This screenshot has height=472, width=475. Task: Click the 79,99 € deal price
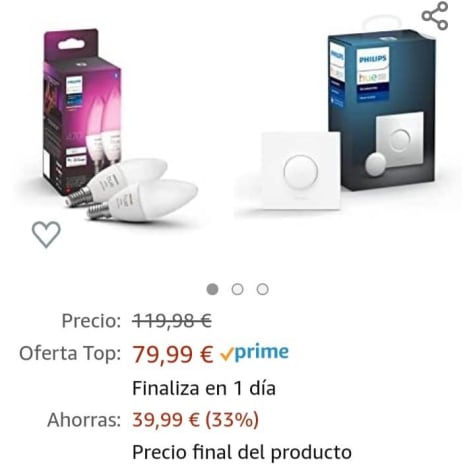(173, 354)
